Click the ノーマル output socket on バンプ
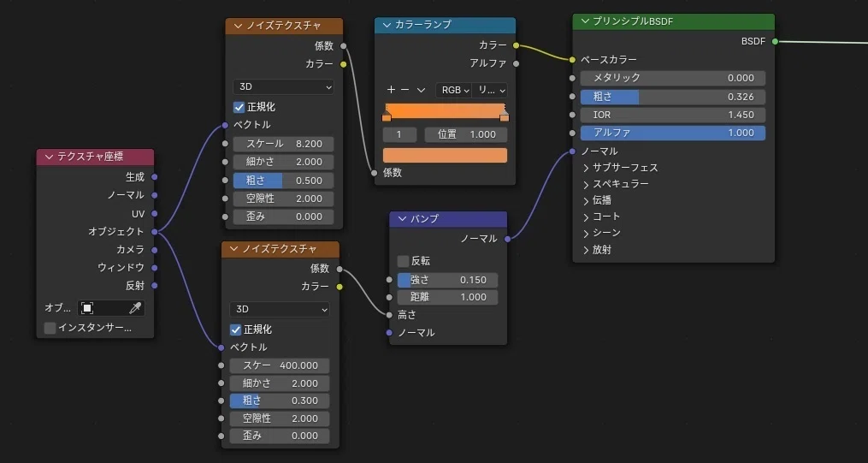Image resolution: width=868 pixels, height=463 pixels. (508, 239)
